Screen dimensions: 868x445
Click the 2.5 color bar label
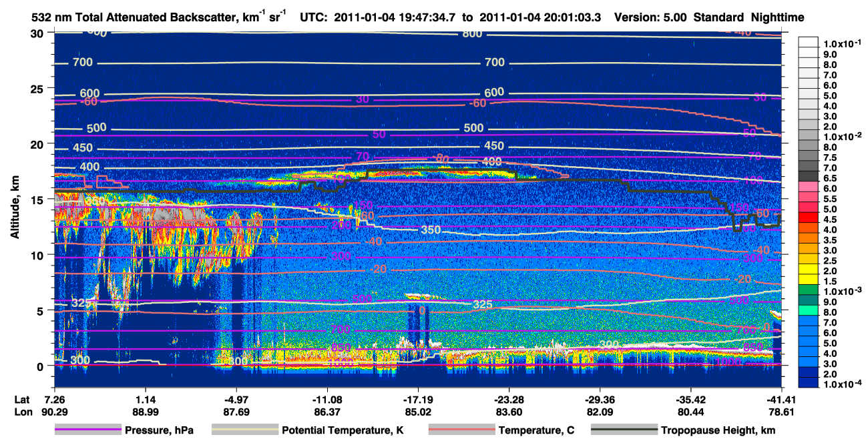click(x=830, y=262)
